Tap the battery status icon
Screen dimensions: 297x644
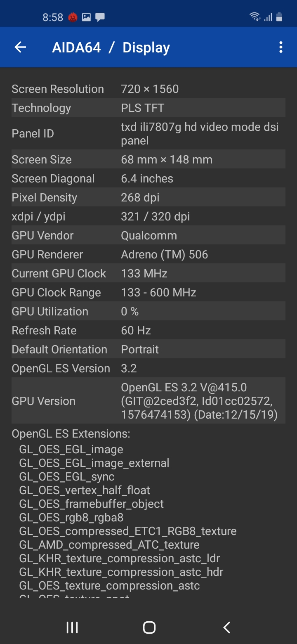coord(280,17)
